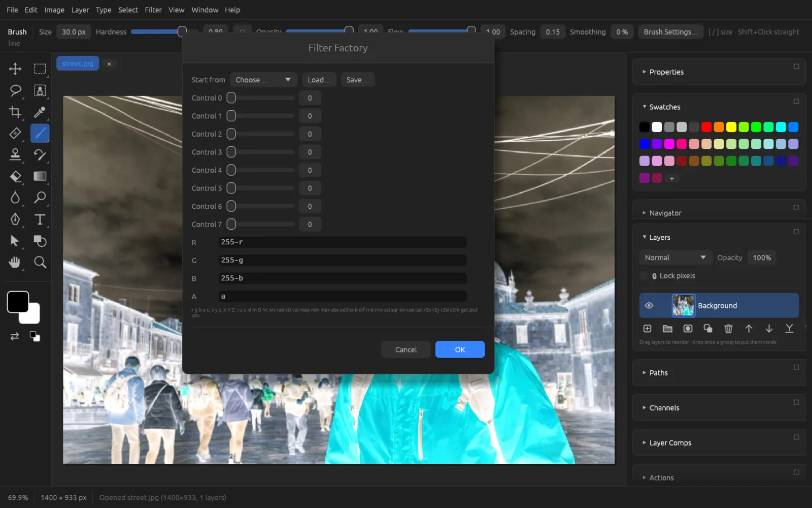Select the Eyedropper tool
Image resolution: width=812 pixels, height=508 pixels.
click(x=40, y=112)
